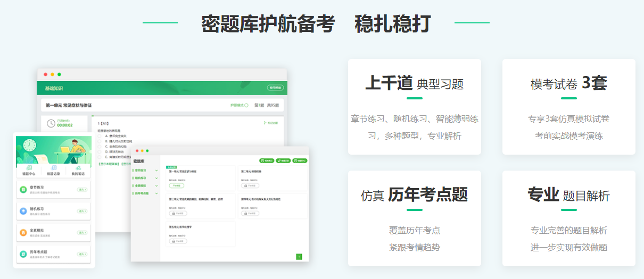Click the green page number 1 button
Image resolution: width=644 pixels, height=279 pixels.
(x=299, y=257)
